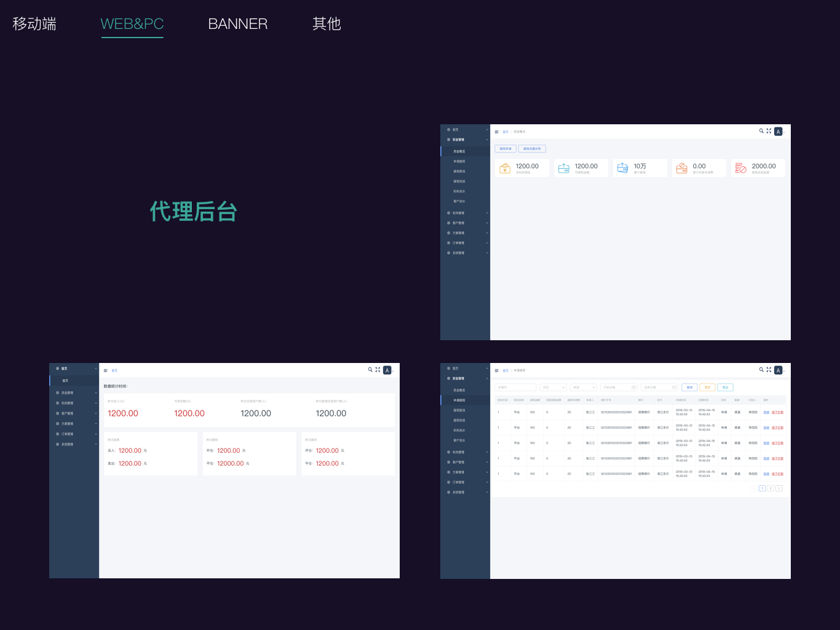Click next page arrow in withdrawal table

[779, 488]
